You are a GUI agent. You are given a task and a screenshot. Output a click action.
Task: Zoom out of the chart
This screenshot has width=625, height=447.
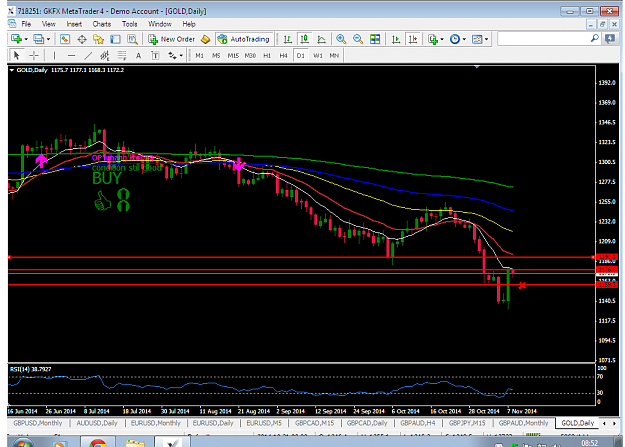(358, 39)
